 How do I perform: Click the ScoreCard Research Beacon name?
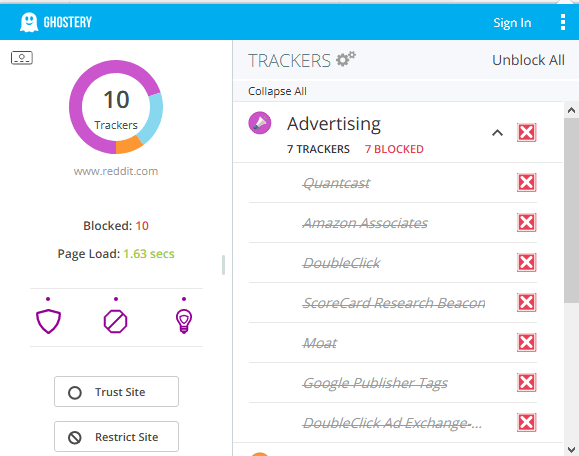pos(394,303)
